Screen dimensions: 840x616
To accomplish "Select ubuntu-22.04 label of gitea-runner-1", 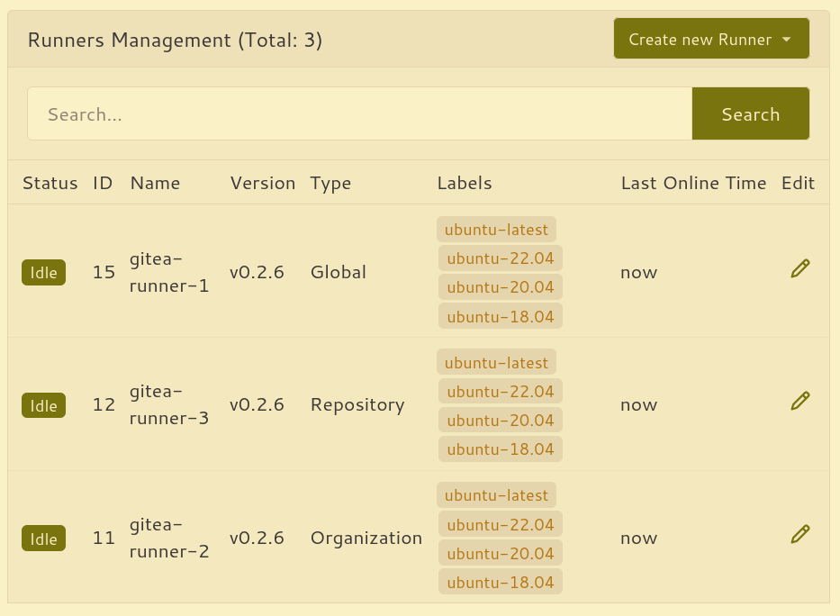I will point(500,258).
